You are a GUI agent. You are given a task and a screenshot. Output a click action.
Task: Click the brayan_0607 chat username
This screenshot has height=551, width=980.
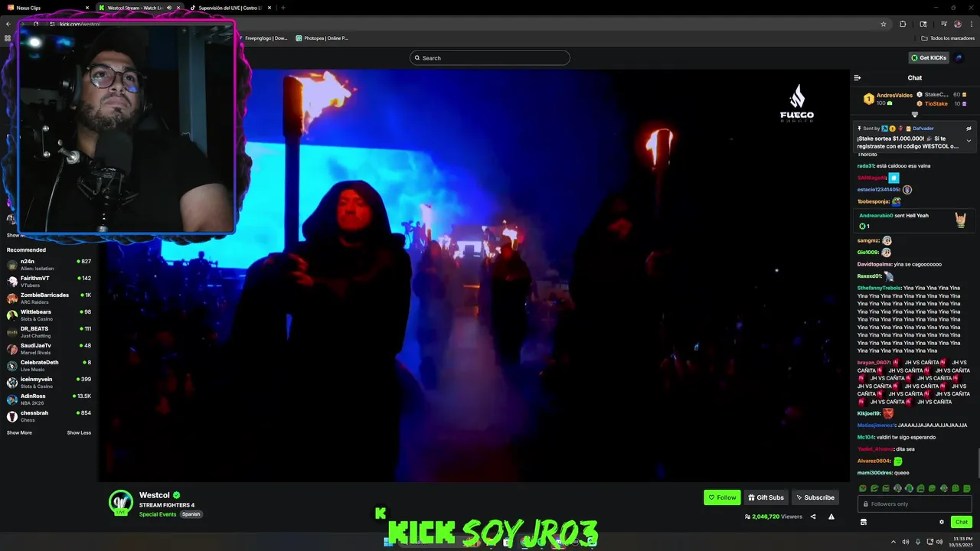tap(874, 362)
